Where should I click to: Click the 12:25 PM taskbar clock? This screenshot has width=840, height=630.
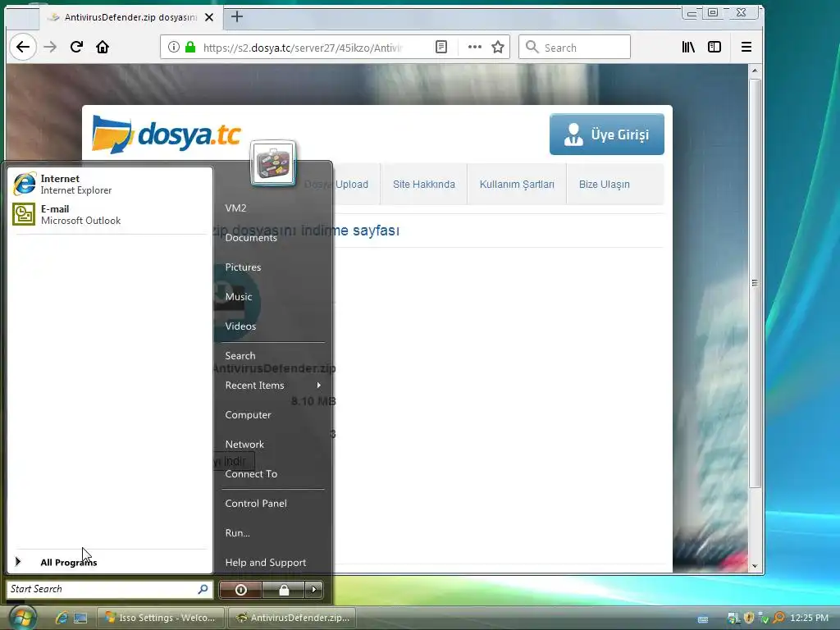pos(809,618)
